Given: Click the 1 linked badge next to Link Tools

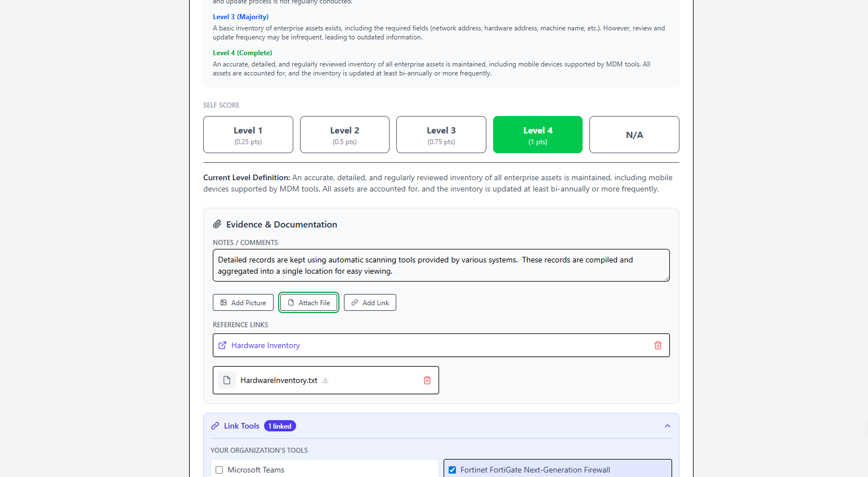Looking at the screenshot, I should (x=280, y=426).
